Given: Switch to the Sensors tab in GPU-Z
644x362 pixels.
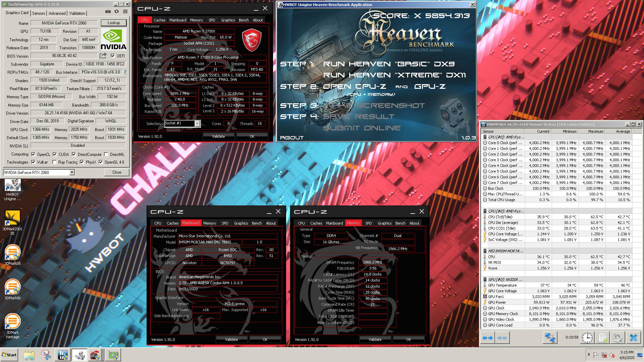Looking at the screenshot, I should [39, 13].
